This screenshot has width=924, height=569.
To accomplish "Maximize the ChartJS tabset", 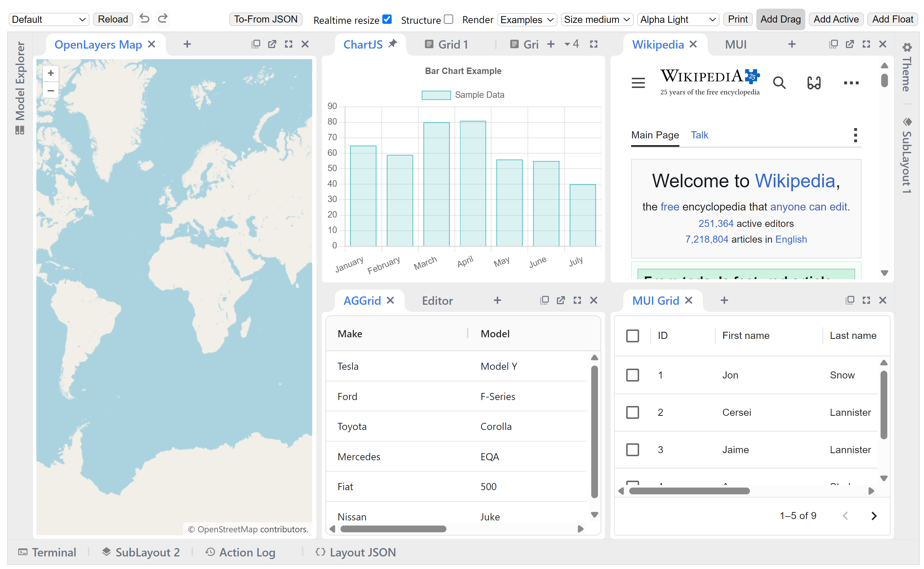I will tap(594, 44).
